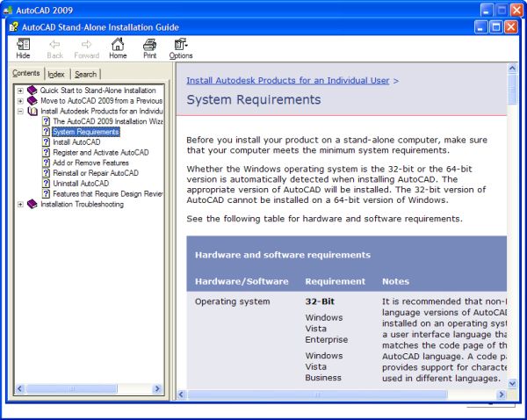
Task: Click topic pane right scroll arrow
Action: coord(502,395)
